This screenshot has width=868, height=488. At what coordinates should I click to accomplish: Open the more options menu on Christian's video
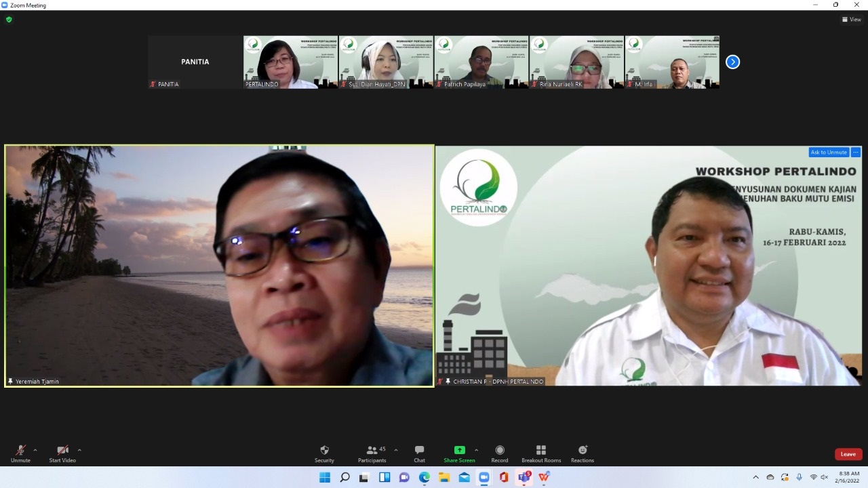856,152
